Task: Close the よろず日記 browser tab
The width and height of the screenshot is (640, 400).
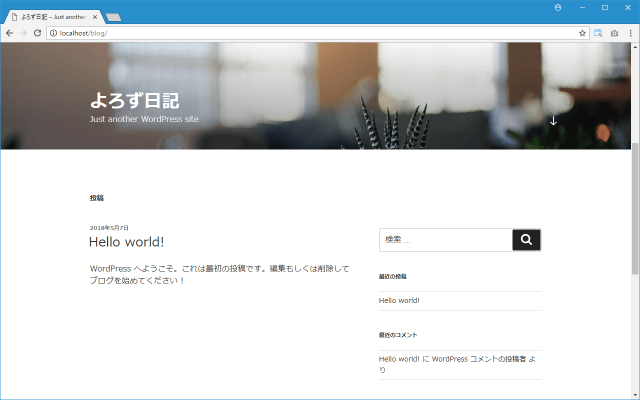Action: (95, 17)
